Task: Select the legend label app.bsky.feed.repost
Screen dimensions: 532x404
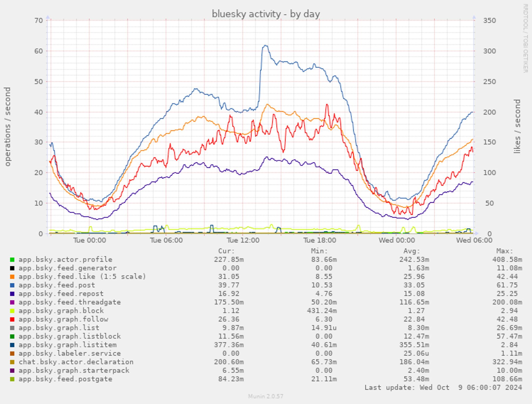Action: (x=61, y=293)
